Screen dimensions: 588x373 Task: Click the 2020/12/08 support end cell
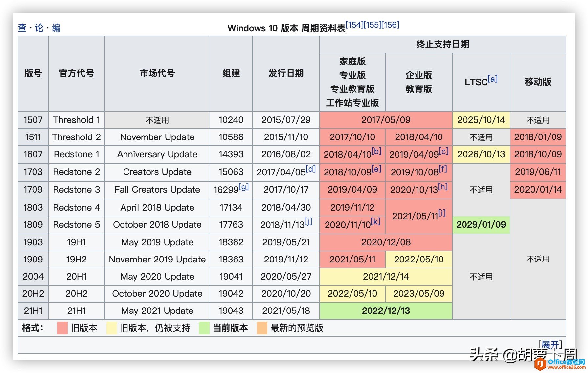point(386,242)
